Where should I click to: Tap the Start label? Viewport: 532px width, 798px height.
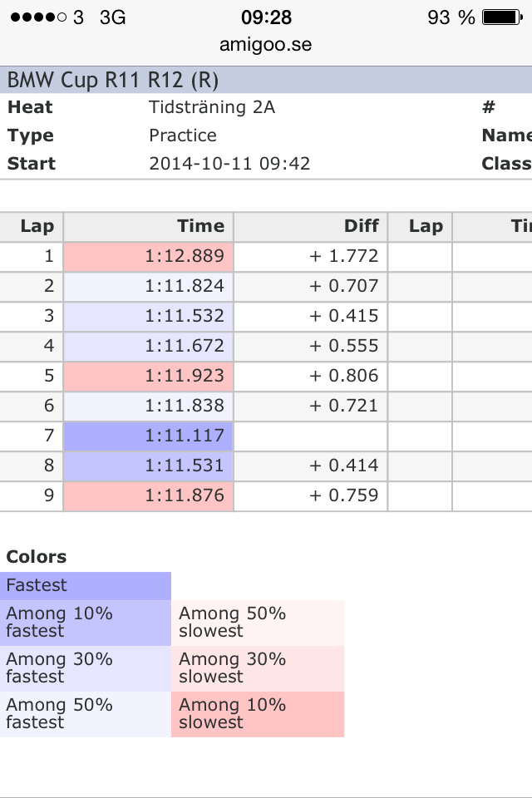tap(31, 164)
